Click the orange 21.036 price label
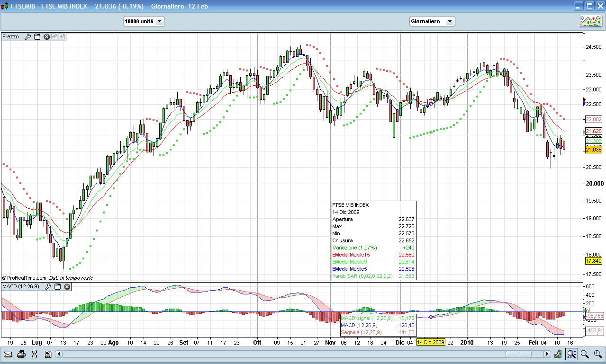The width and height of the screenshot is (606, 364). click(x=594, y=150)
